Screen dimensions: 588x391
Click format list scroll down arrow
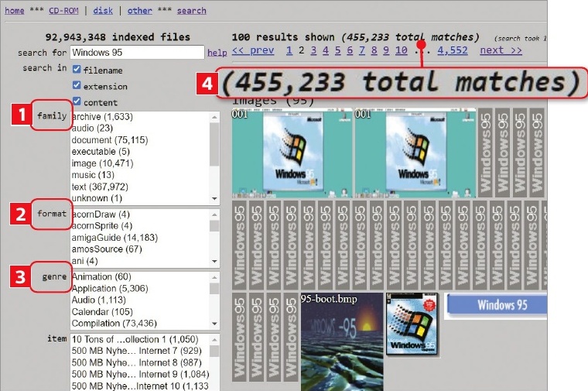coord(214,261)
